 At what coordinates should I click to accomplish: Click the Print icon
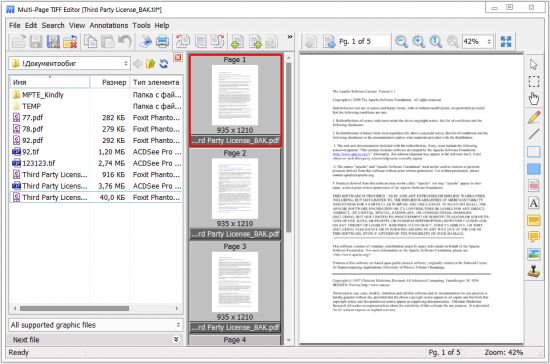click(x=163, y=42)
